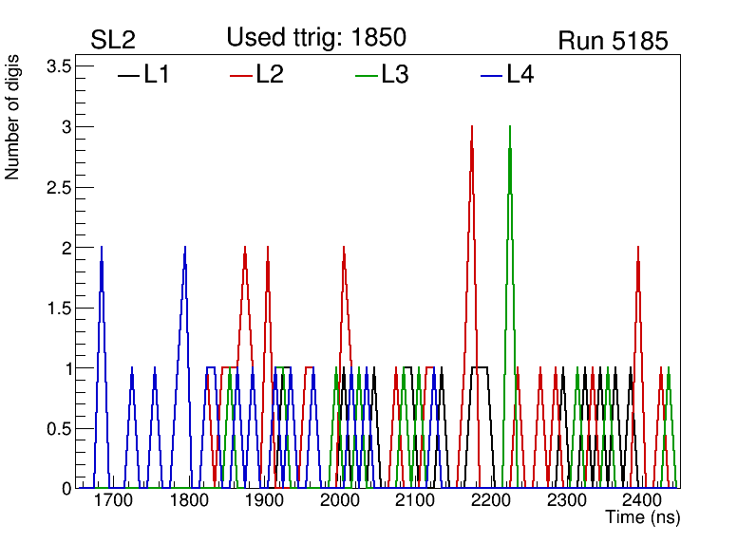The image size is (756, 543).
Task: Click the SL2 title at top left
Action: [x=113, y=41]
